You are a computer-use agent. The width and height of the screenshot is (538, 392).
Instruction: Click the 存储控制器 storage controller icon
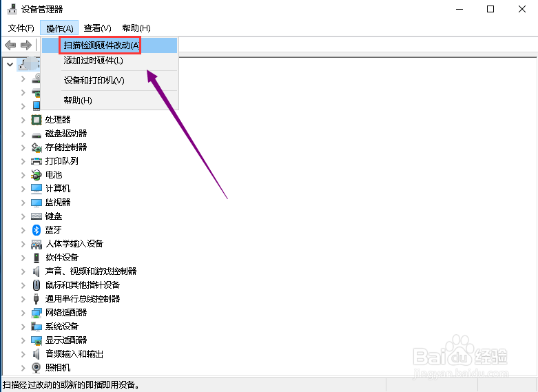[x=37, y=147]
